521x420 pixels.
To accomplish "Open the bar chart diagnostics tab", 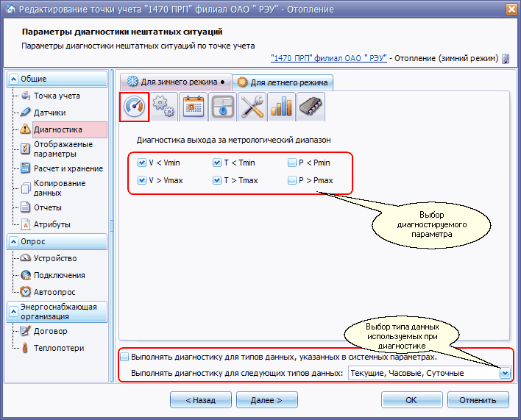I will (x=282, y=107).
